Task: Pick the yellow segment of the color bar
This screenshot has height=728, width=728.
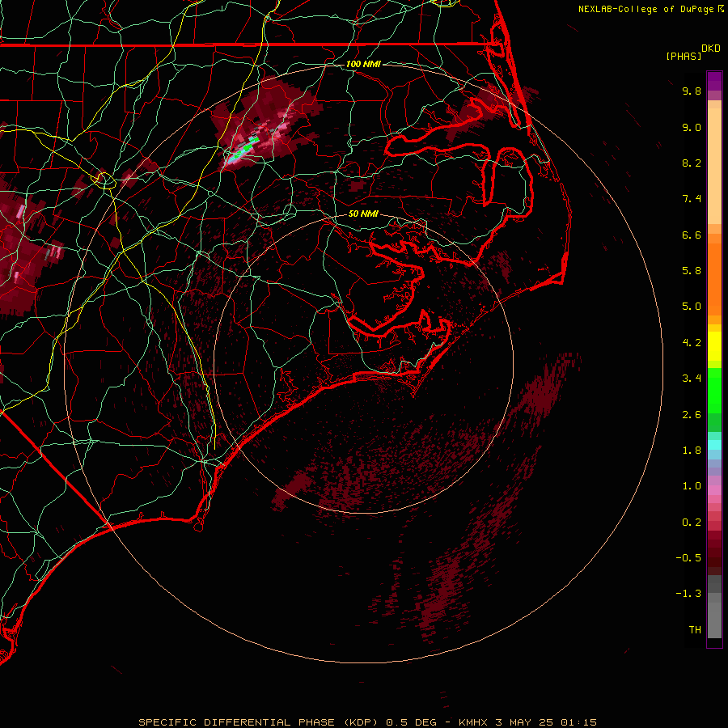Action: pos(714,346)
